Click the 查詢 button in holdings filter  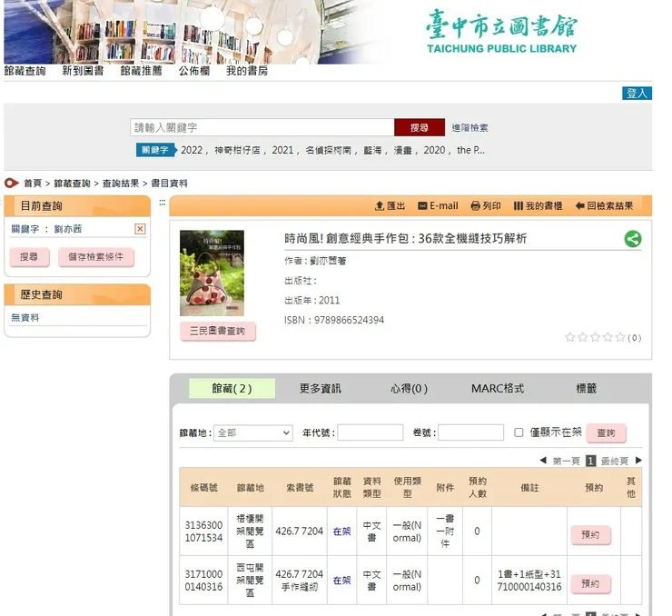pos(606,432)
